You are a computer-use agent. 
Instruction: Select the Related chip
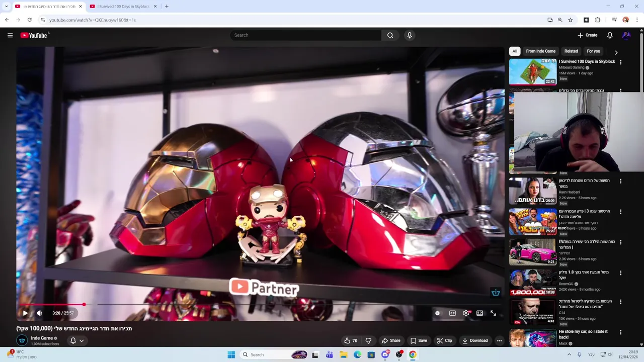(x=571, y=51)
